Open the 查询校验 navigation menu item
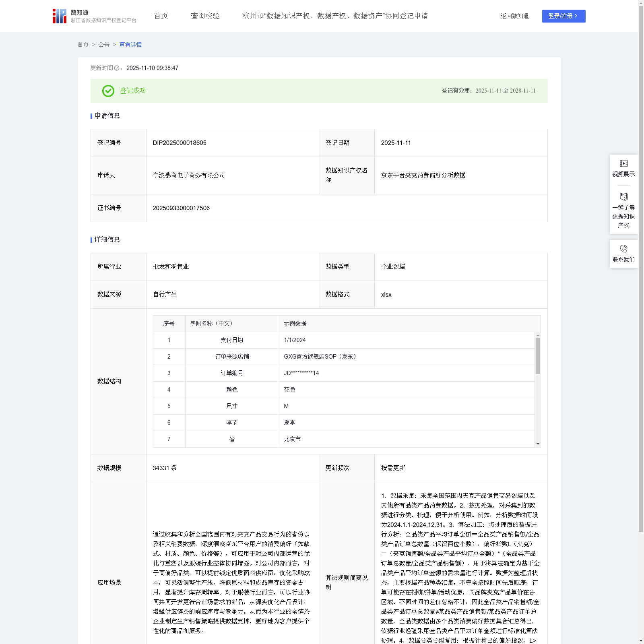 pos(205,16)
